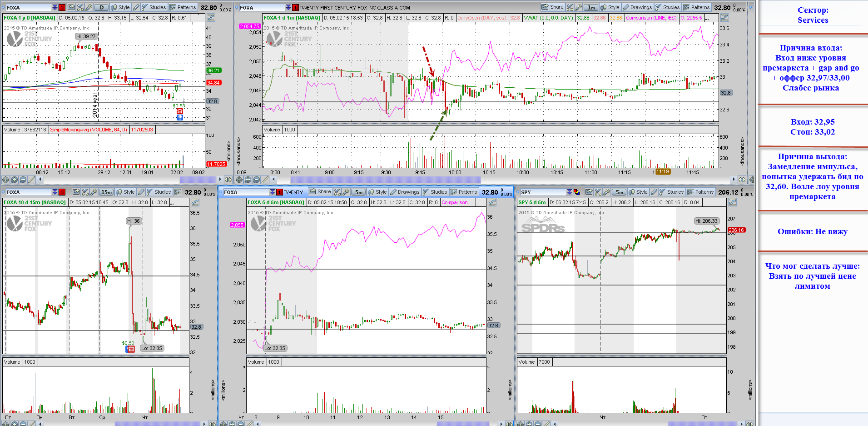Click pencil icon under FOXA 1m chart
This screenshot has height=426, width=868.
click(x=265, y=180)
